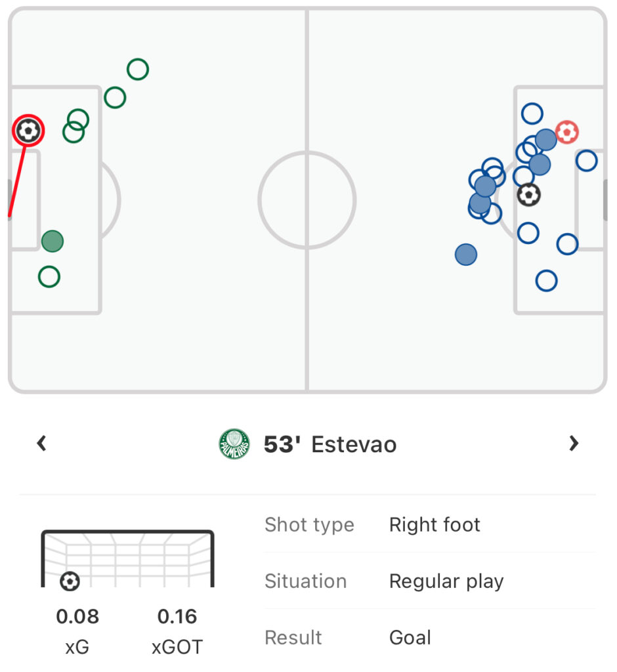The width and height of the screenshot is (617, 672).
Task: Select the filled green shot marker
Action: coord(53,241)
